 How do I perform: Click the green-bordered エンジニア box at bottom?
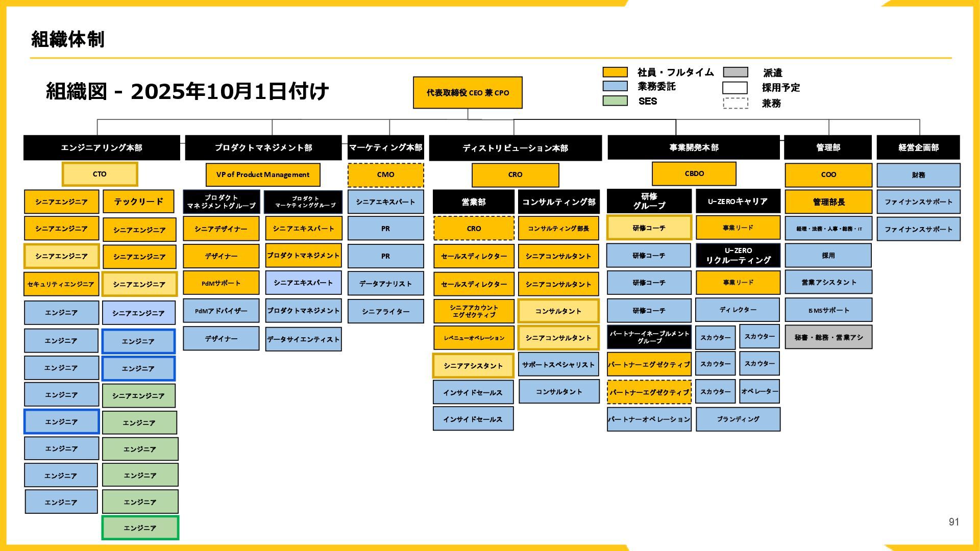tap(140, 528)
